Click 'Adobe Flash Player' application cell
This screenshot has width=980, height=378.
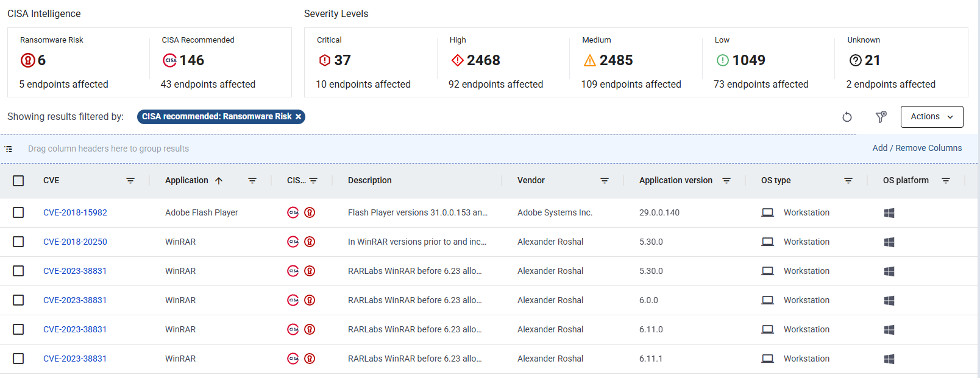pyautogui.click(x=202, y=212)
